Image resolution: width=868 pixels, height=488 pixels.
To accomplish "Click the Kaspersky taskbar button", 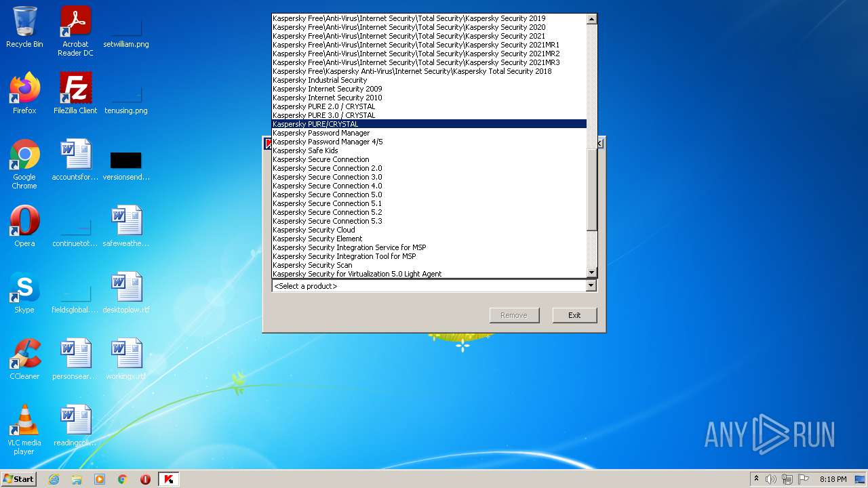I will [x=169, y=479].
